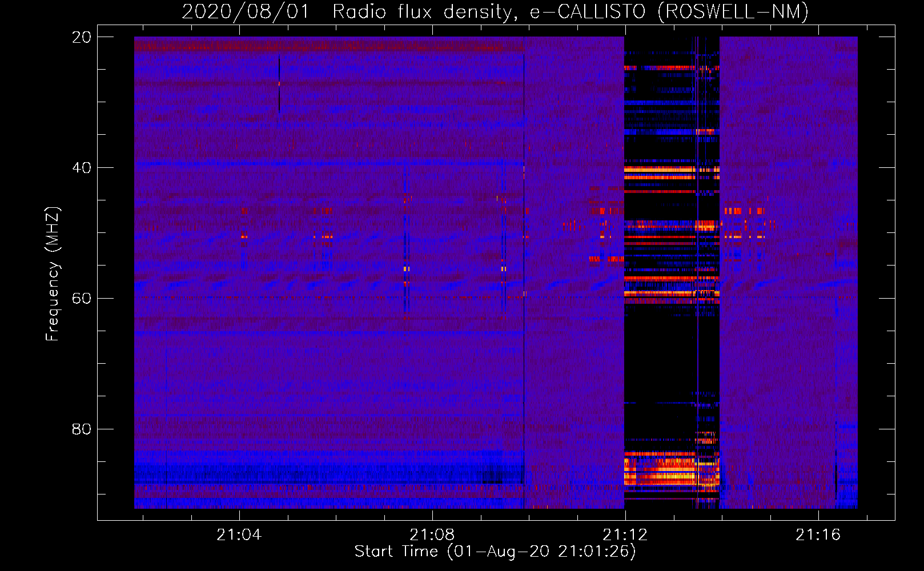Screen dimensions: 924x571
Task: Select the 21:04 time tick label
Action: (239, 534)
